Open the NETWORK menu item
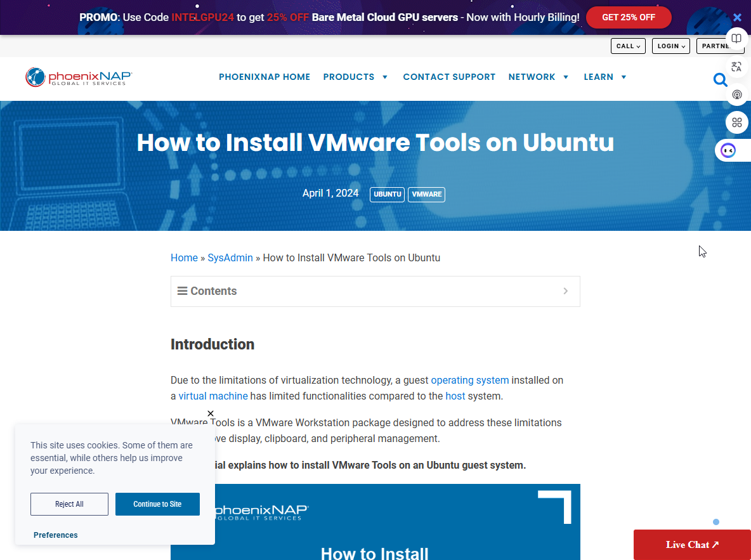This screenshot has height=560, width=751. (x=532, y=77)
